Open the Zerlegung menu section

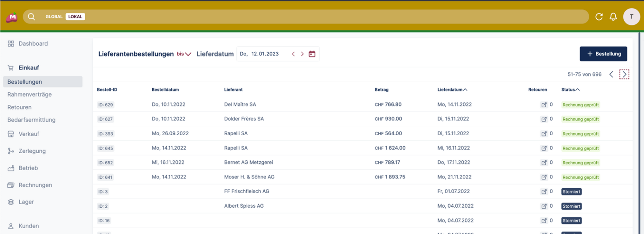[x=32, y=151]
